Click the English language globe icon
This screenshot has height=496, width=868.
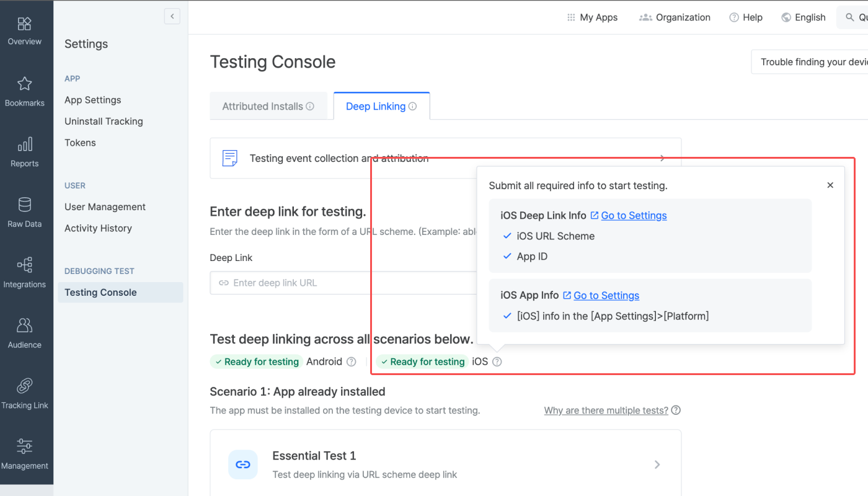[x=786, y=17]
